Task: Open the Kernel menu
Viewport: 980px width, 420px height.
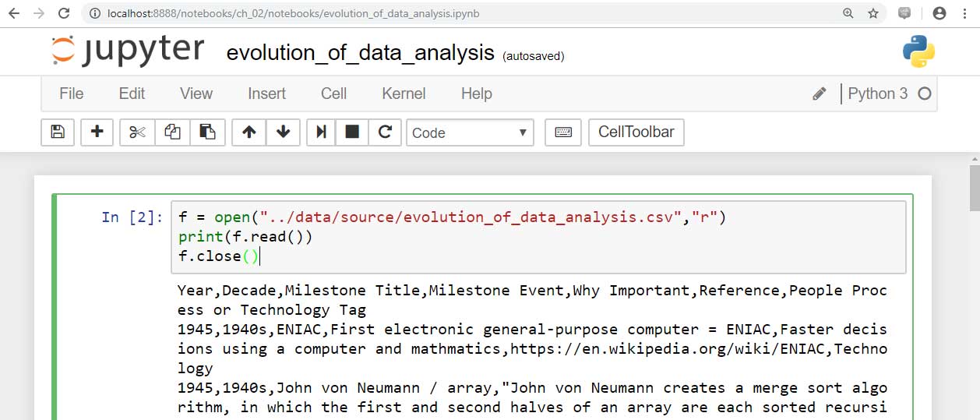Action: click(404, 94)
